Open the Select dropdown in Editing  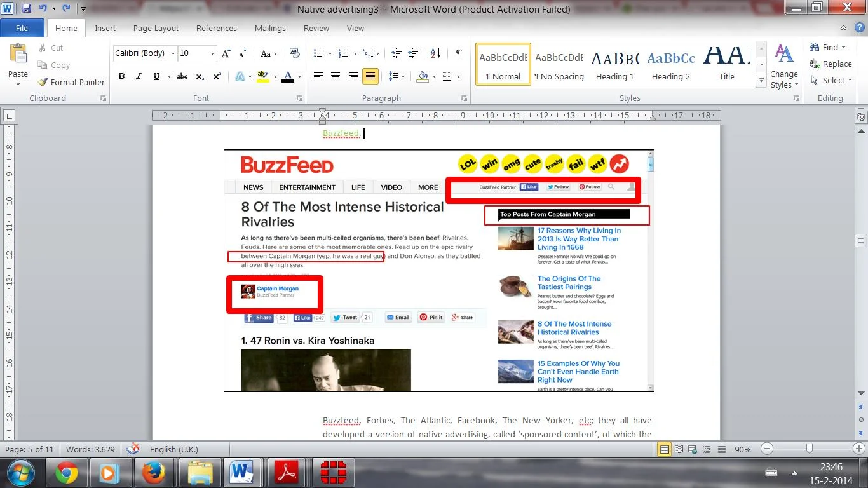pyautogui.click(x=831, y=81)
